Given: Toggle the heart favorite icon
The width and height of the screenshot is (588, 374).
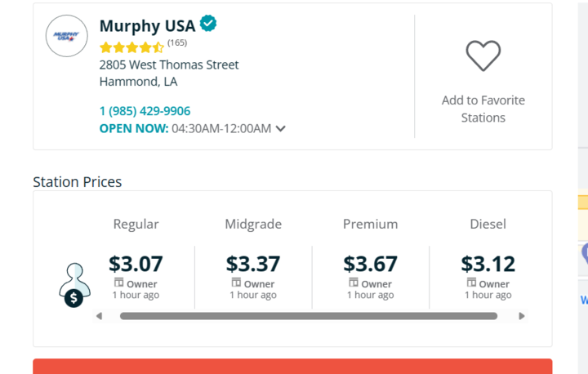Looking at the screenshot, I should pyautogui.click(x=483, y=56).
